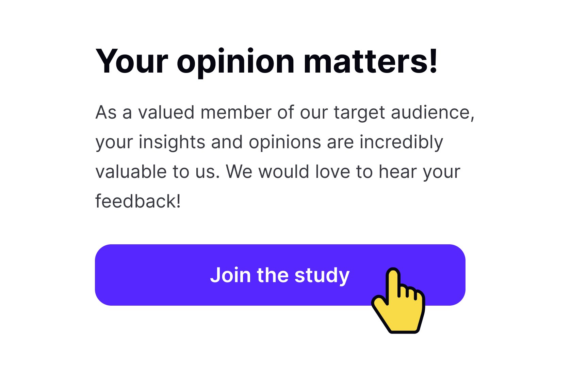The width and height of the screenshot is (588, 368).
Task: Click the 'Join the study' button label text
Action: coord(280,275)
